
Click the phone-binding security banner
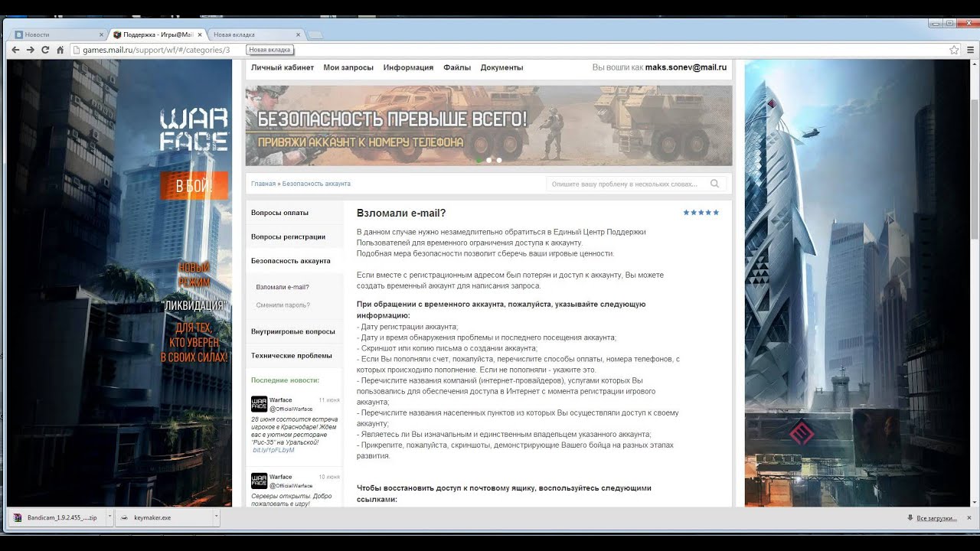point(488,126)
